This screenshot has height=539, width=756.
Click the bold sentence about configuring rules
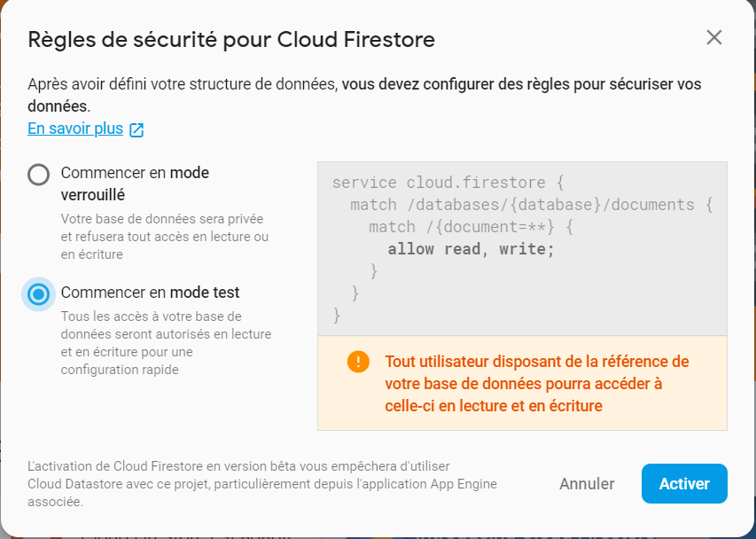(x=364, y=95)
